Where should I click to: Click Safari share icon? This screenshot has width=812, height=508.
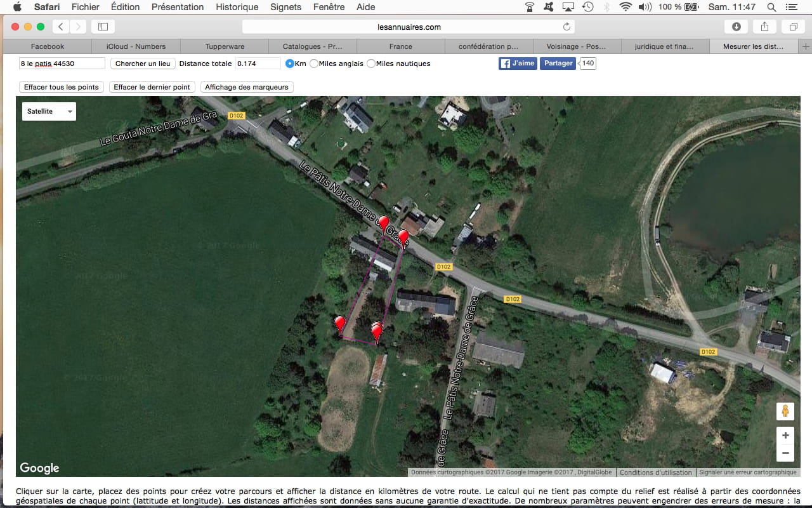[764, 27]
